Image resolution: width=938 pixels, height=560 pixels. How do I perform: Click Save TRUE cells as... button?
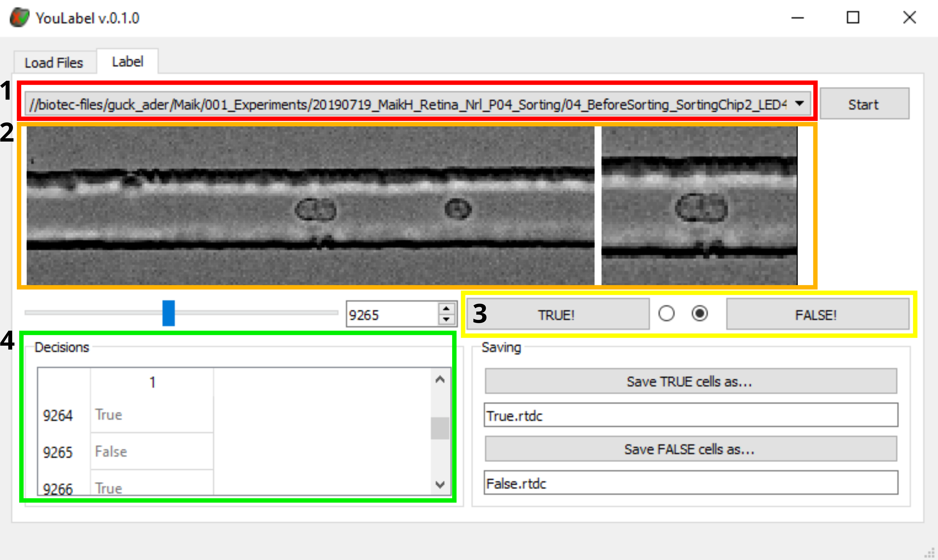(691, 382)
